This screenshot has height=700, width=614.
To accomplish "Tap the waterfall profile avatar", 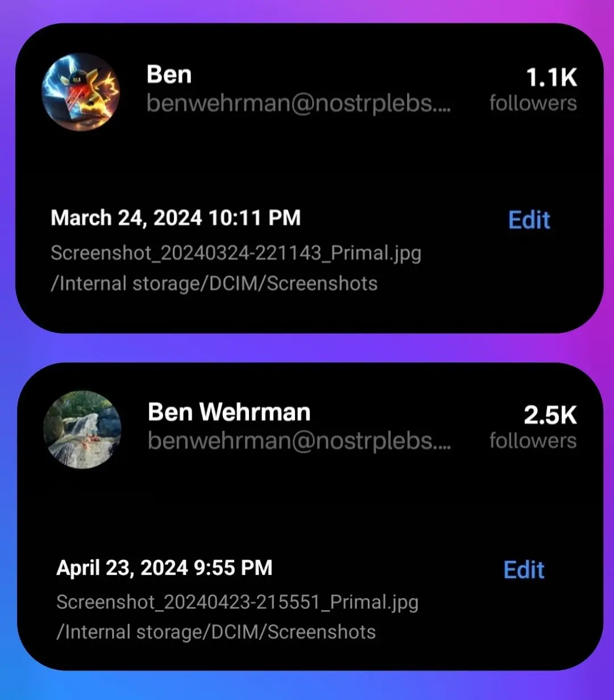I will click(82, 429).
